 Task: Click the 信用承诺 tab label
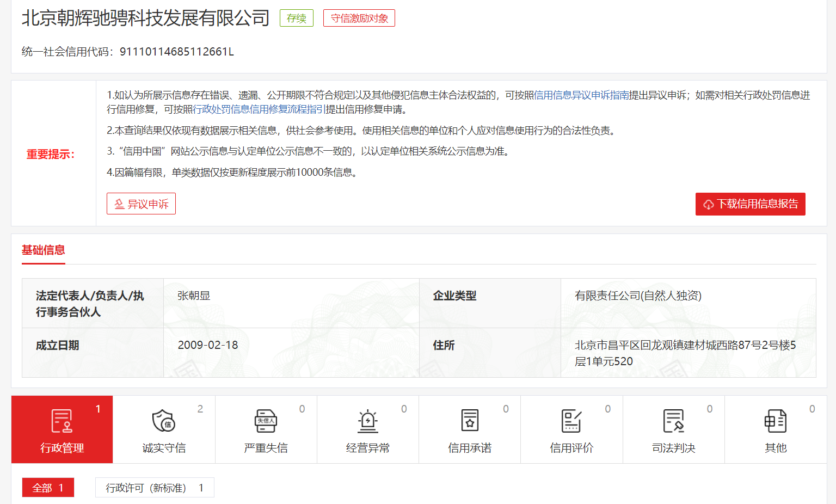click(470, 448)
